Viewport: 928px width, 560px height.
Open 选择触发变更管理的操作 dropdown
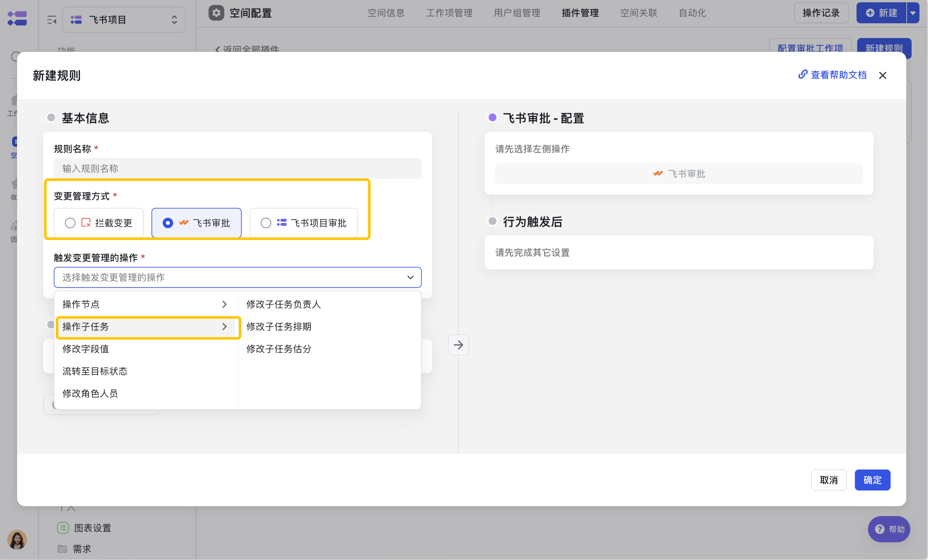[238, 278]
